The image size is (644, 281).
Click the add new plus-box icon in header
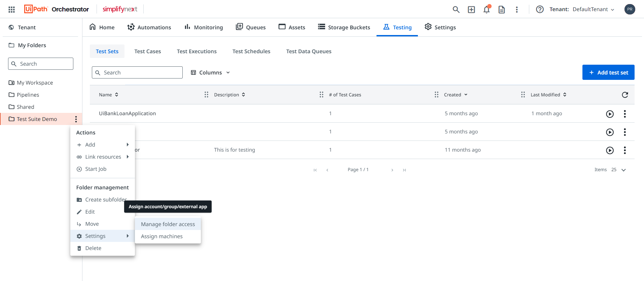pyautogui.click(x=471, y=9)
